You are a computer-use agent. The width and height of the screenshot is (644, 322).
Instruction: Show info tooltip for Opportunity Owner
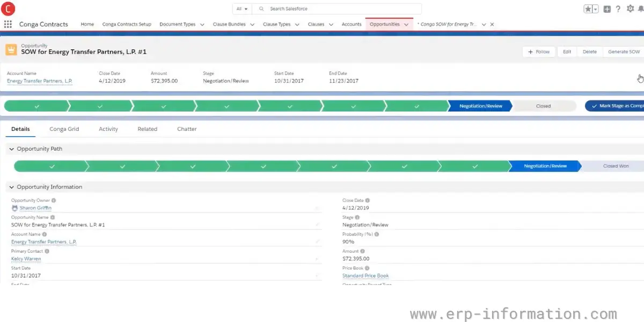pyautogui.click(x=54, y=201)
